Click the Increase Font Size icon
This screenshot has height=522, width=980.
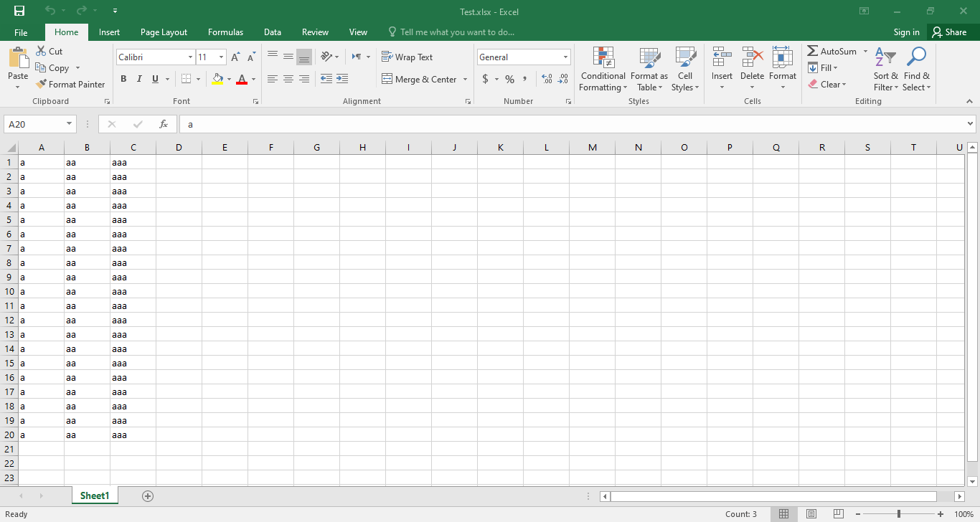click(235, 57)
